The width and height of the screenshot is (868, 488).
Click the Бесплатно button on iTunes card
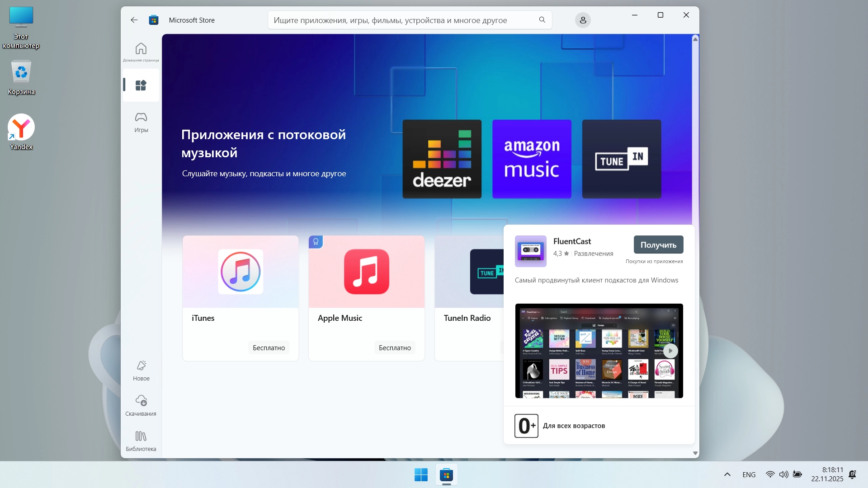click(x=269, y=347)
